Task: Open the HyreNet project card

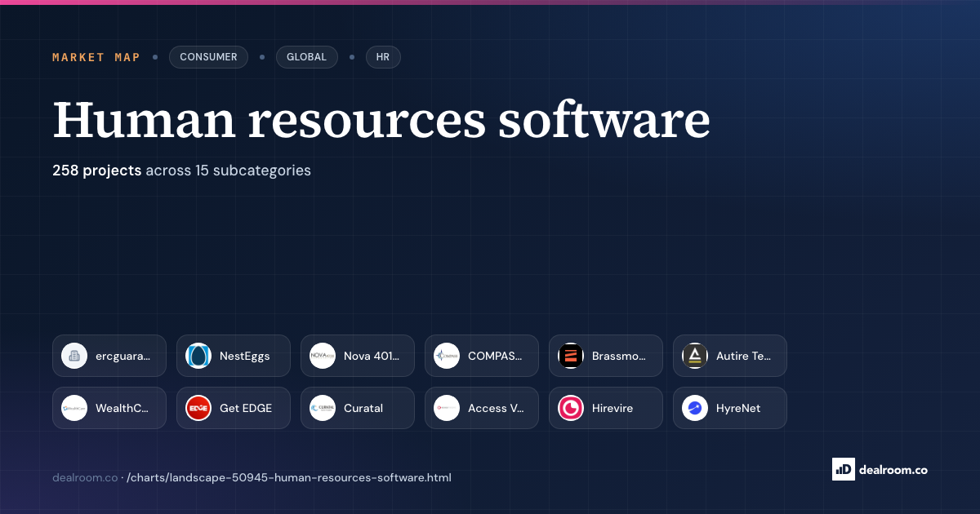Action: (730, 408)
